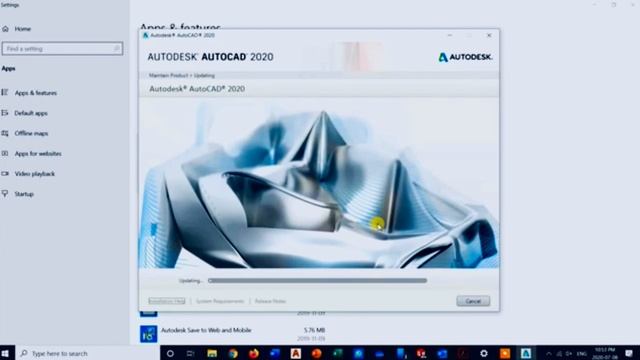This screenshot has width=640, height=360.
Task: Open the Action Center notifications icon
Action: [629, 353]
